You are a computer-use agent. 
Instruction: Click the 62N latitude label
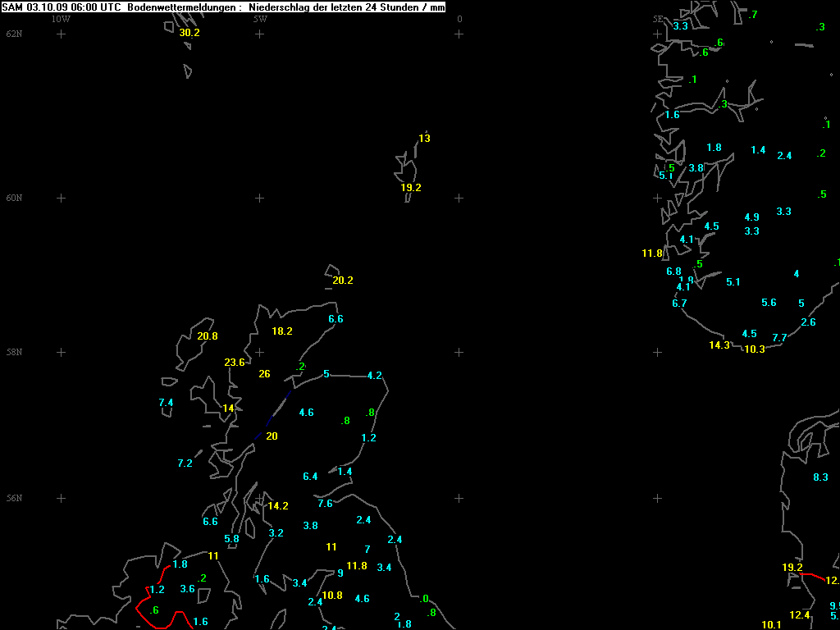[x=14, y=34]
